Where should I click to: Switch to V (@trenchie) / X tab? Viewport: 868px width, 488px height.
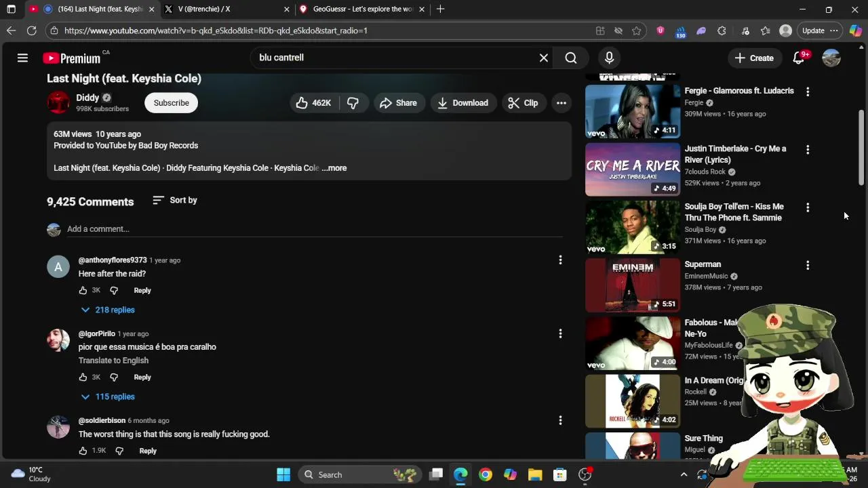click(226, 9)
